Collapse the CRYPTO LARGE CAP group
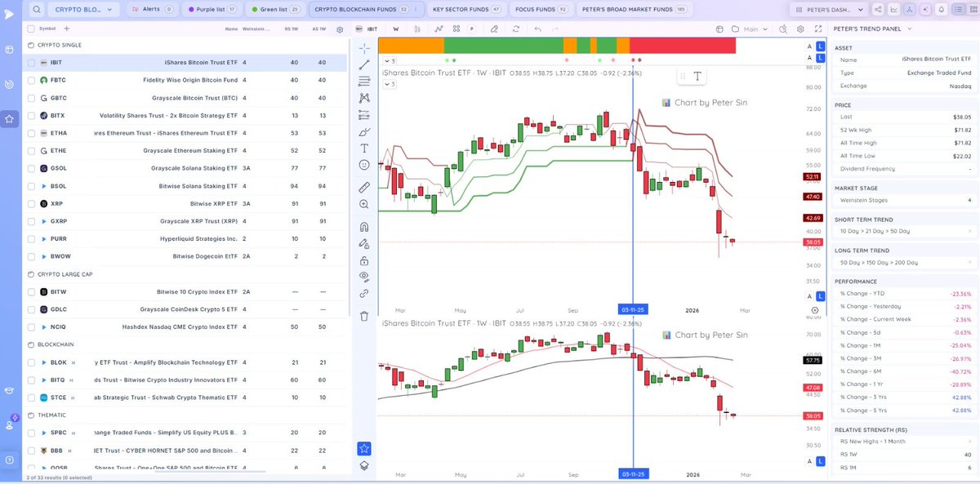Image resolution: width=980 pixels, height=484 pixels. pos(31,274)
